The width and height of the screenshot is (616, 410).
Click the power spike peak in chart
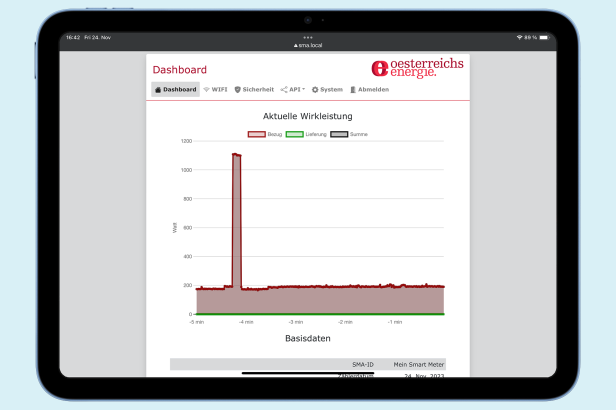click(x=236, y=155)
